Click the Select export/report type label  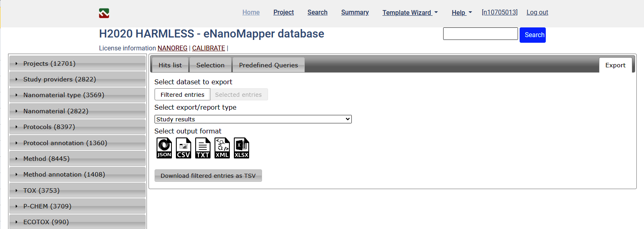coord(195,107)
